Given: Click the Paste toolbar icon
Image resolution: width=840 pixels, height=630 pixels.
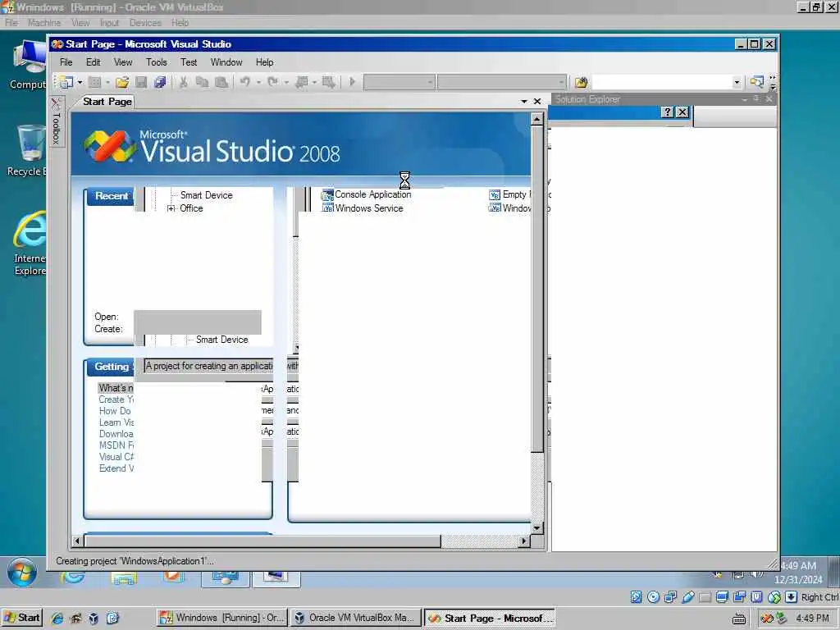Looking at the screenshot, I should 221,82.
